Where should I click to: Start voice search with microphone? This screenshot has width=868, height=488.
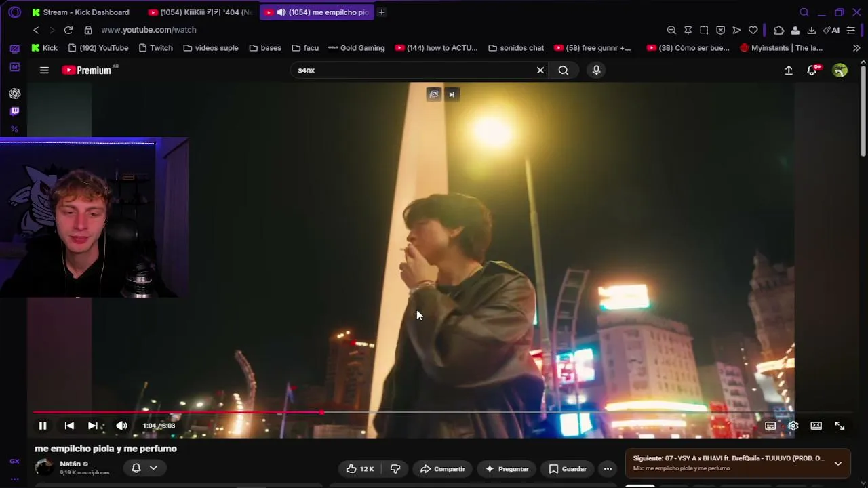[597, 70]
